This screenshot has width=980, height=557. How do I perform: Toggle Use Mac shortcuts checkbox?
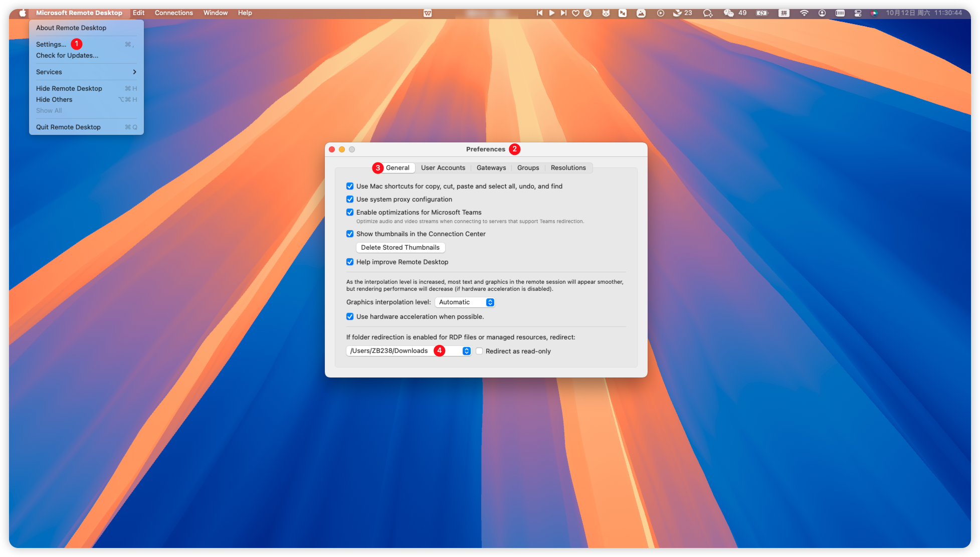click(350, 186)
